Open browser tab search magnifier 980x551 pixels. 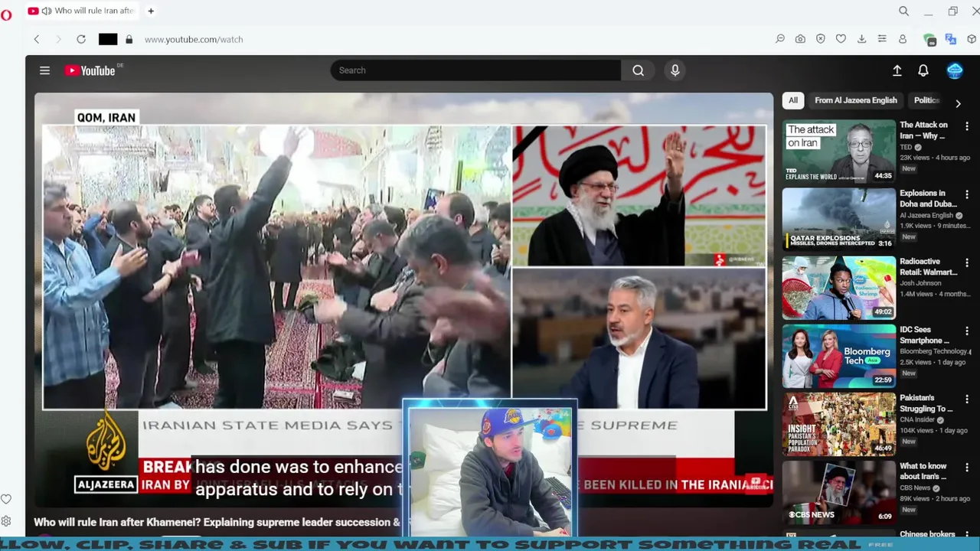click(904, 11)
